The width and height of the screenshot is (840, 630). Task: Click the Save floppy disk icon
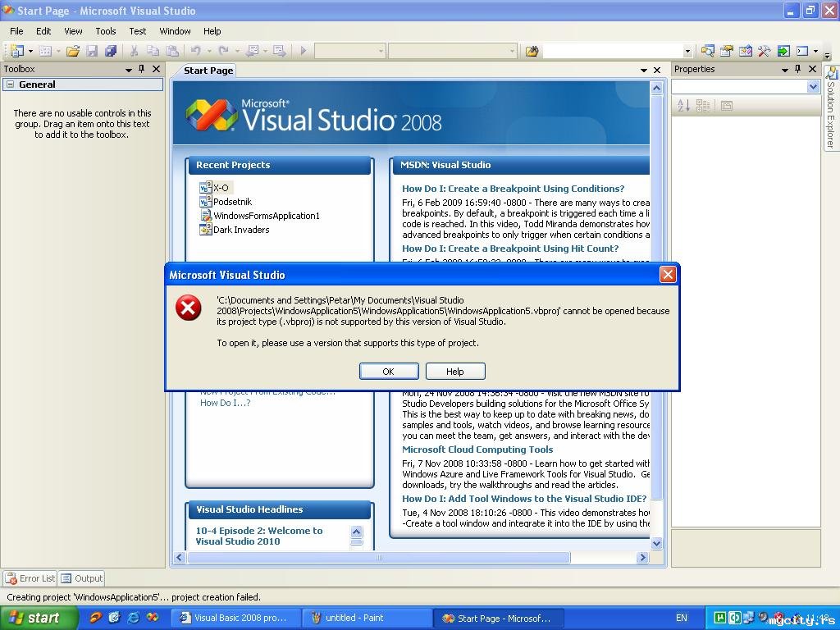coord(92,51)
